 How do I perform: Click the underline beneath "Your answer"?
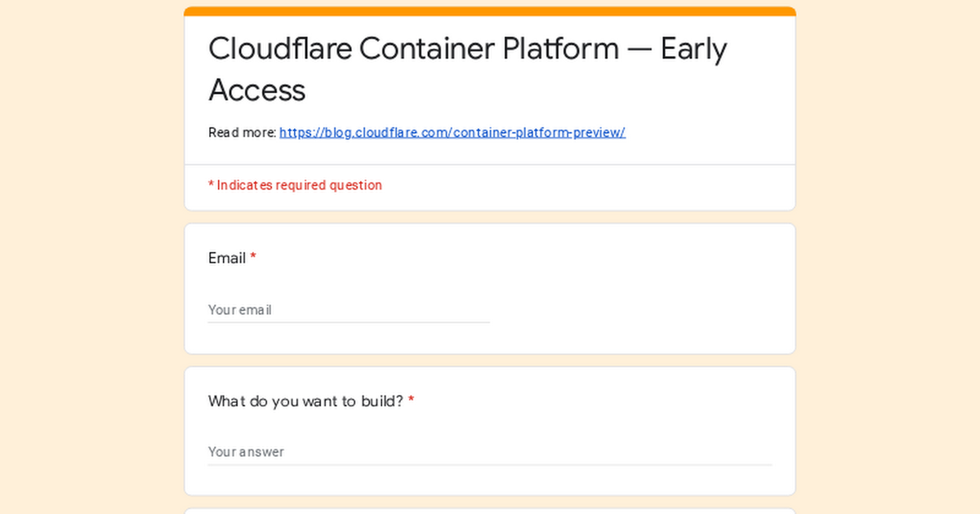pyautogui.click(x=490, y=465)
